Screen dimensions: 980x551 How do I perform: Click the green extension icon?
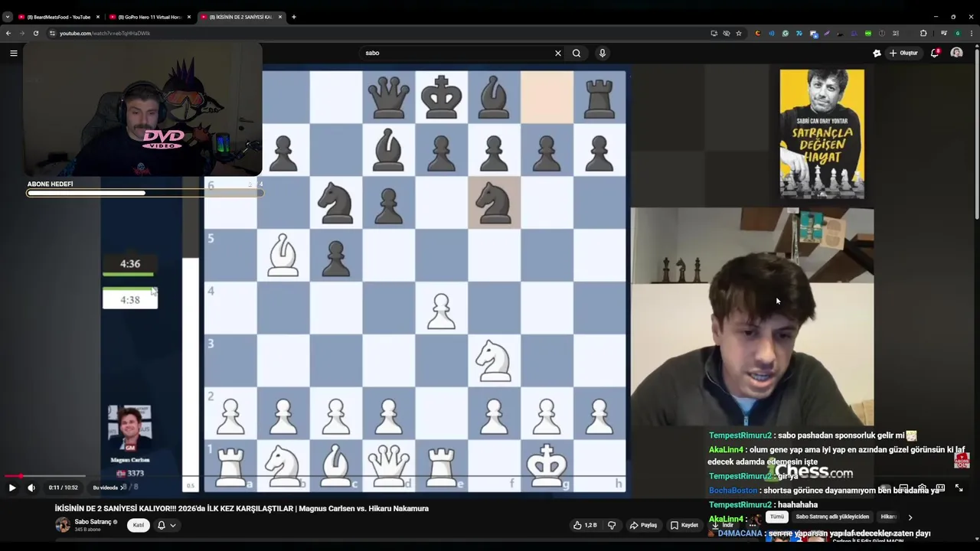coord(867,33)
